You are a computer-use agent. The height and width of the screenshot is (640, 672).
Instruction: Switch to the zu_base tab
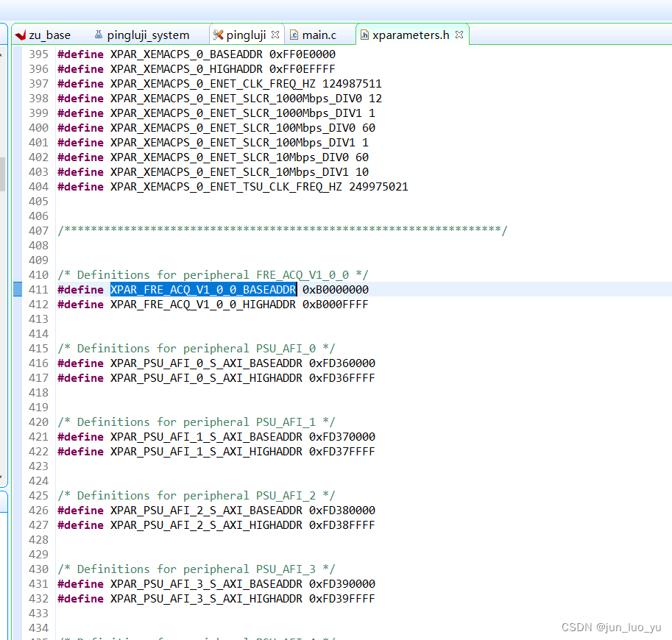tap(49, 35)
